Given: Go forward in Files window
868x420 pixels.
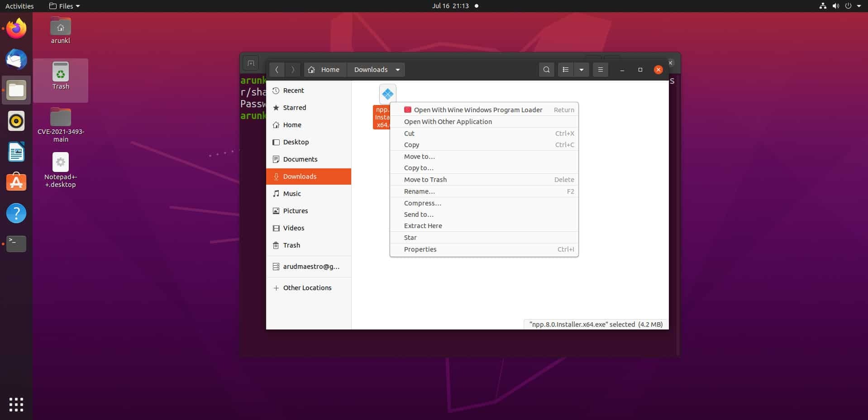Looking at the screenshot, I should 293,70.
